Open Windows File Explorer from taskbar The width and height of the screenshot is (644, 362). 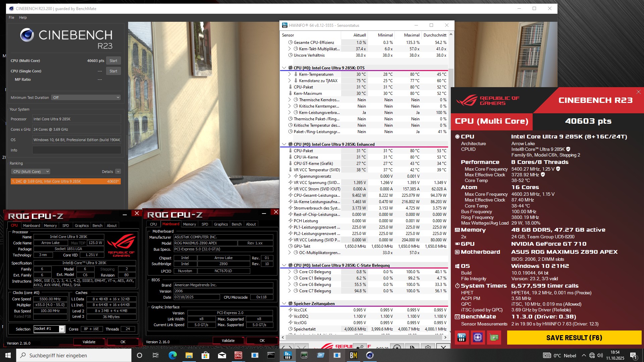coord(189,355)
